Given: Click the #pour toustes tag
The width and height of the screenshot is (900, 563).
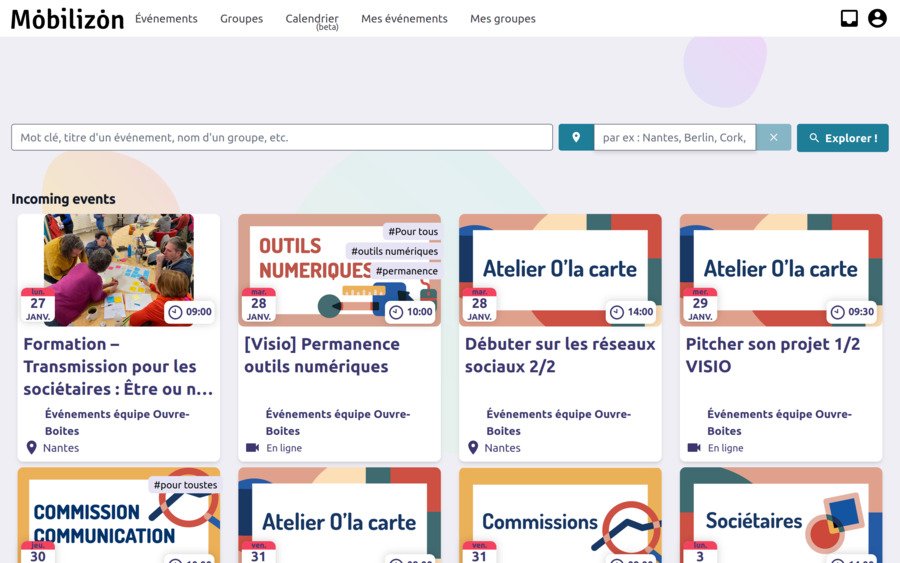Looking at the screenshot, I should tap(185, 485).
